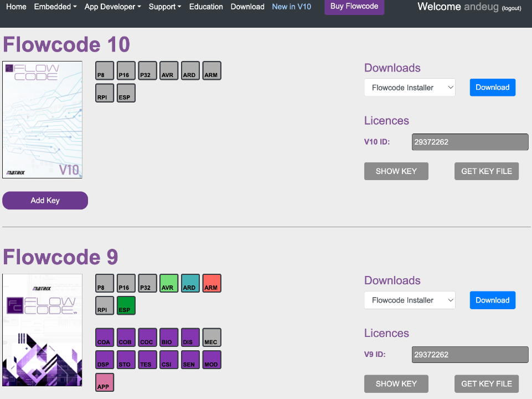The width and height of the screenshot is (532, 399).
Task: Select the dark green ESP icon in Flowcode 9
Action: point(126,305)
